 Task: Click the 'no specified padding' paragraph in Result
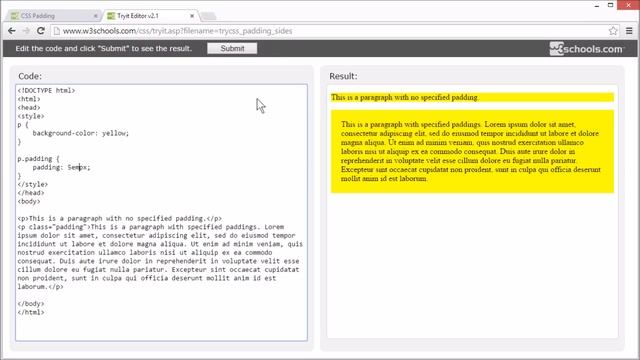click(472, 97)
